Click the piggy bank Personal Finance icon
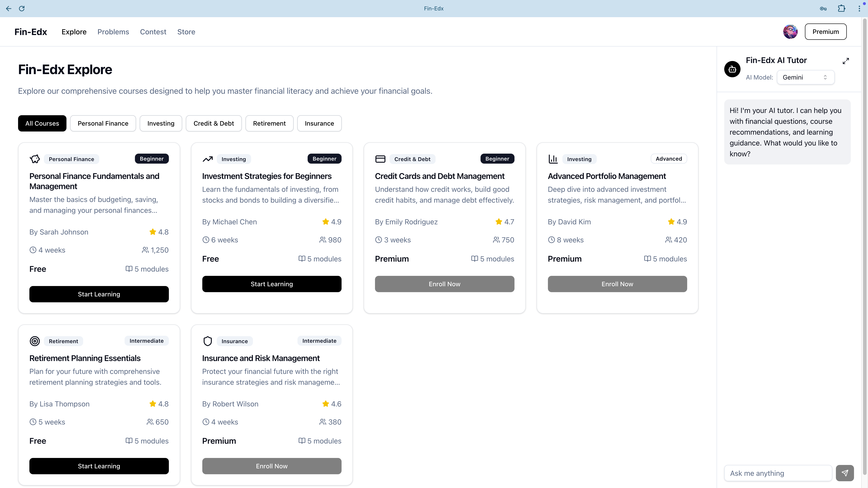The width and height of the screenshot is (868, 488). click(35, 159)
